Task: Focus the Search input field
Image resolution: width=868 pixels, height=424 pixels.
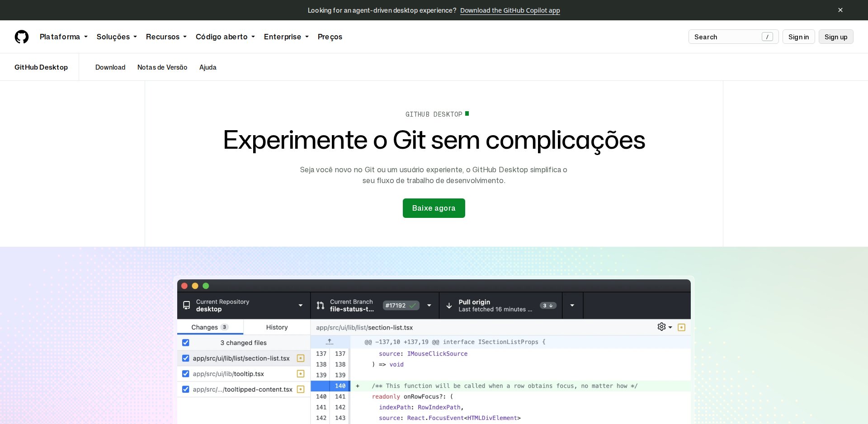Action: tap(733, 37)
